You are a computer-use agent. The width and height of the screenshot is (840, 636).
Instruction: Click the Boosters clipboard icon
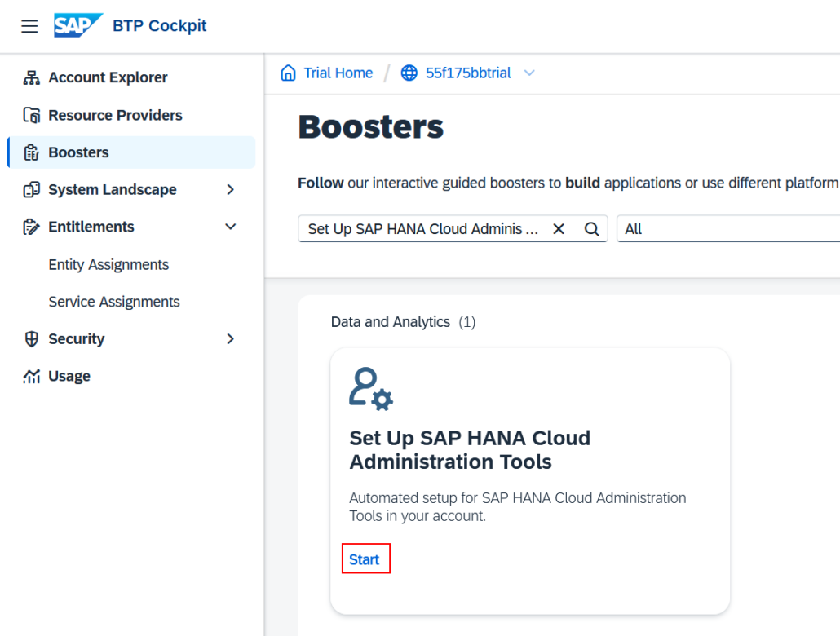[x=32, y=152]
